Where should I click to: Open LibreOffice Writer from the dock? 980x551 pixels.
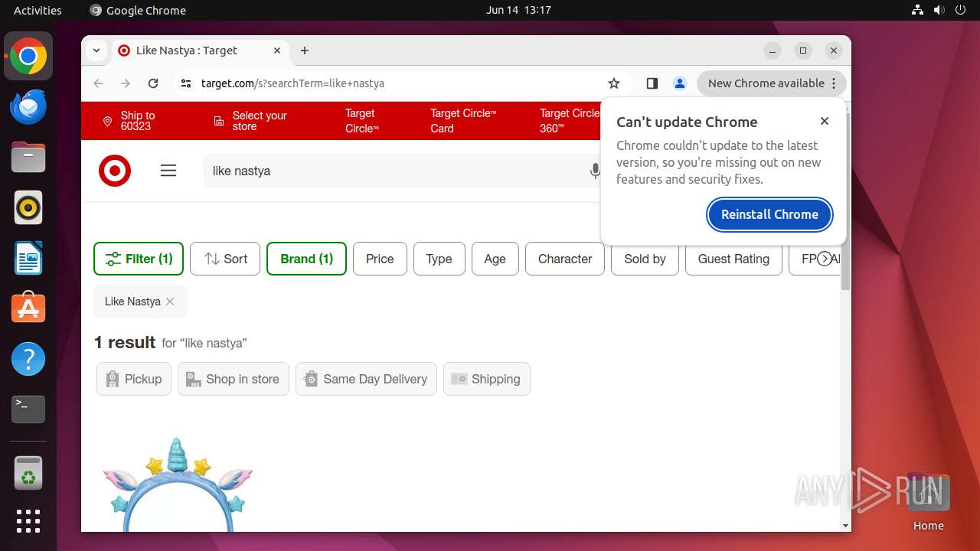pos(28,258)
